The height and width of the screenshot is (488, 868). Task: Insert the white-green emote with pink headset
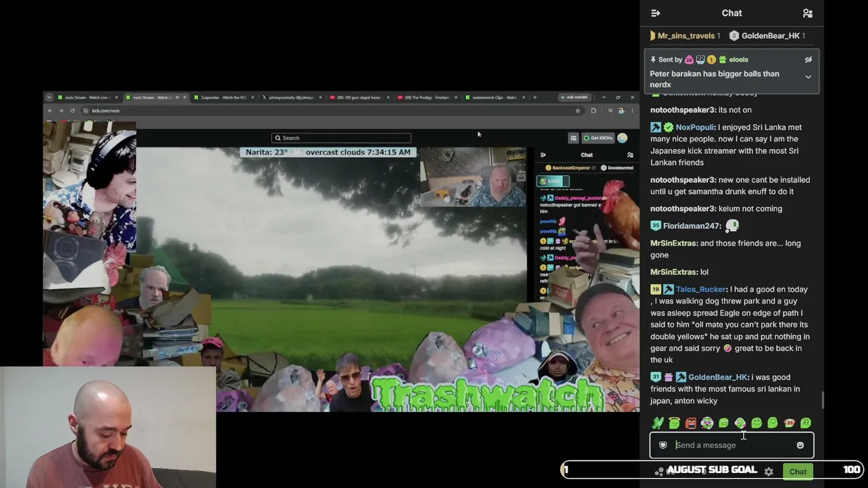coord(740,423)
